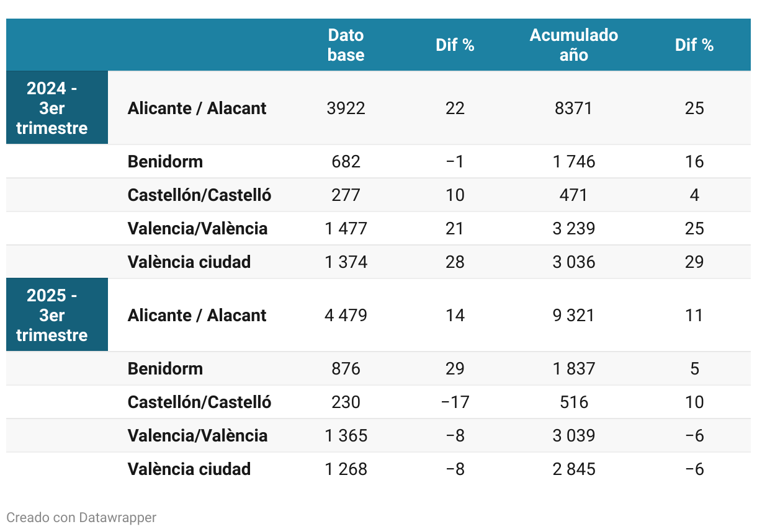This screenshot has height=532, width=757.
Task: Click the 2025 Benidorm row label
Action: [x=165, y=369]
